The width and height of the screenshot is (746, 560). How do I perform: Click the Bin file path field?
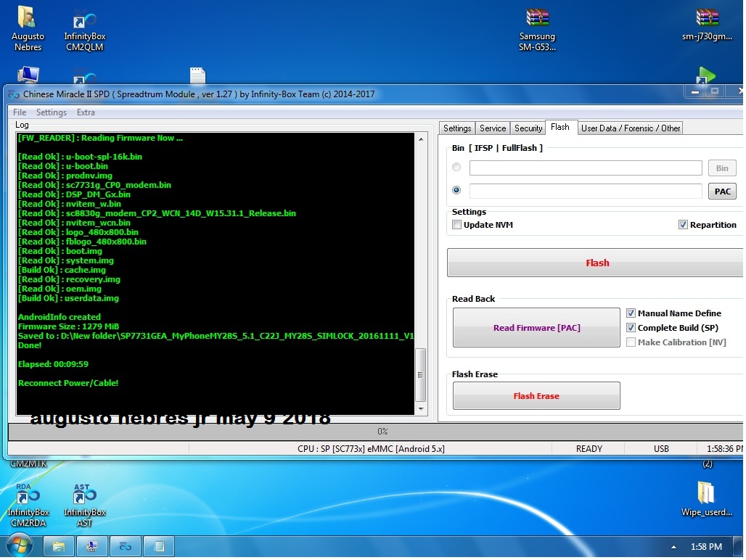point(586,168)
